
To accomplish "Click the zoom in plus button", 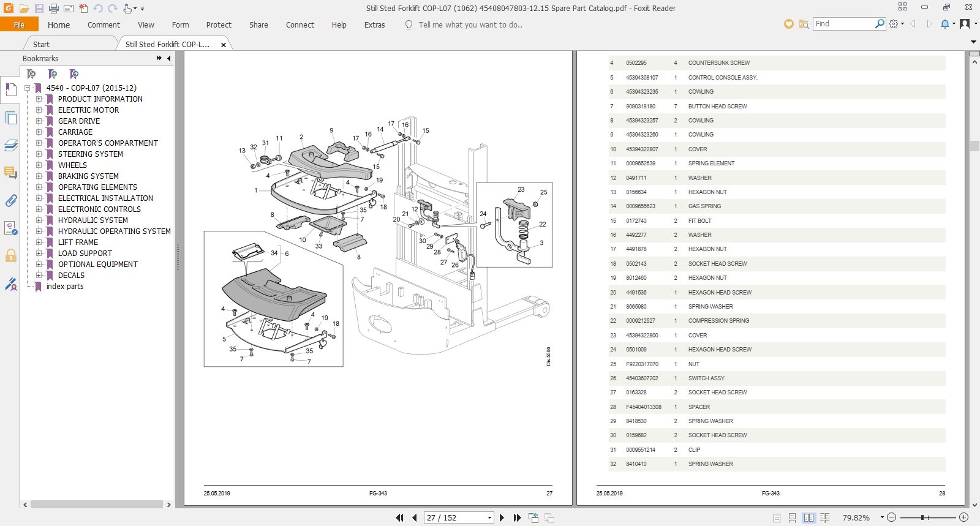I will coord(963,517).
